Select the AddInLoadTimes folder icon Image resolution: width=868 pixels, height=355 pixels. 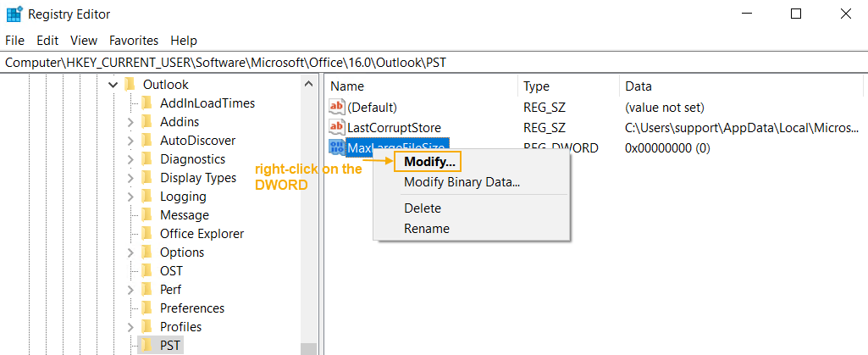click(x=147, y=103)
